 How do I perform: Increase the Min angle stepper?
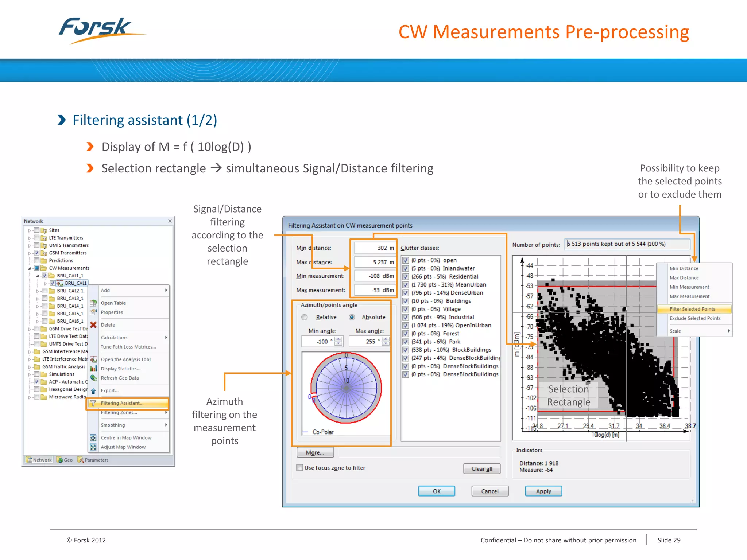[x=339, y=339]
